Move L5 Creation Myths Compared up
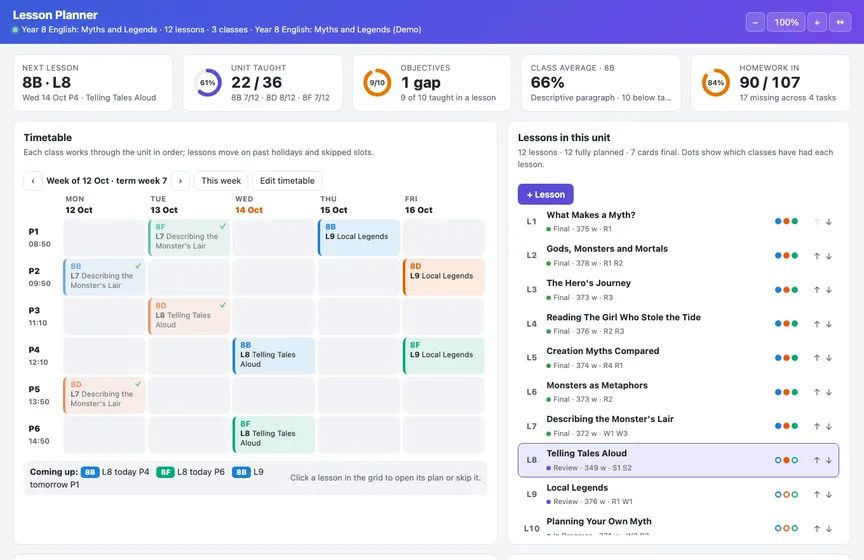 817,358
